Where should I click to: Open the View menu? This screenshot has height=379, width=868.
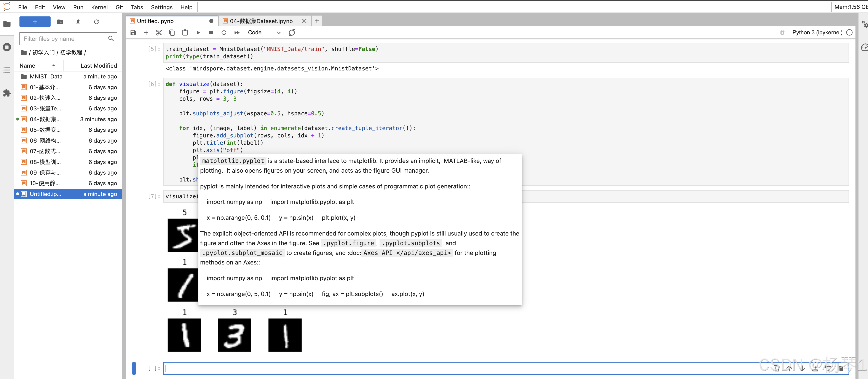(x=59, y=7)
